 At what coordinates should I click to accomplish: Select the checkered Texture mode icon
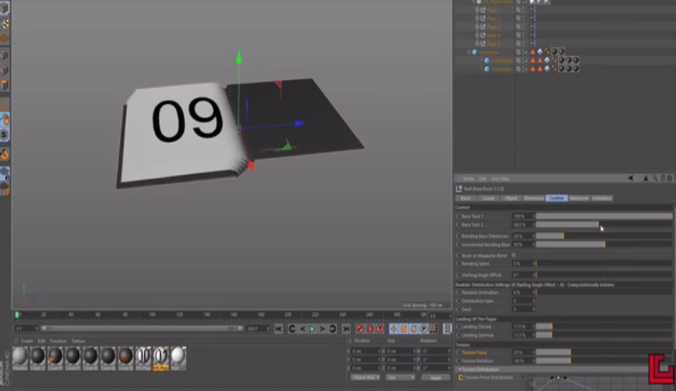(5, 24)
